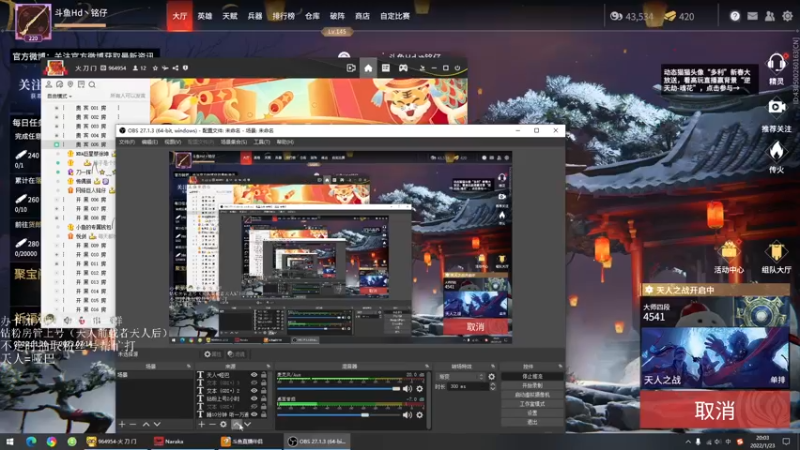
Task: Click 设置 button in OBS controls
Action: pos(532,413)
